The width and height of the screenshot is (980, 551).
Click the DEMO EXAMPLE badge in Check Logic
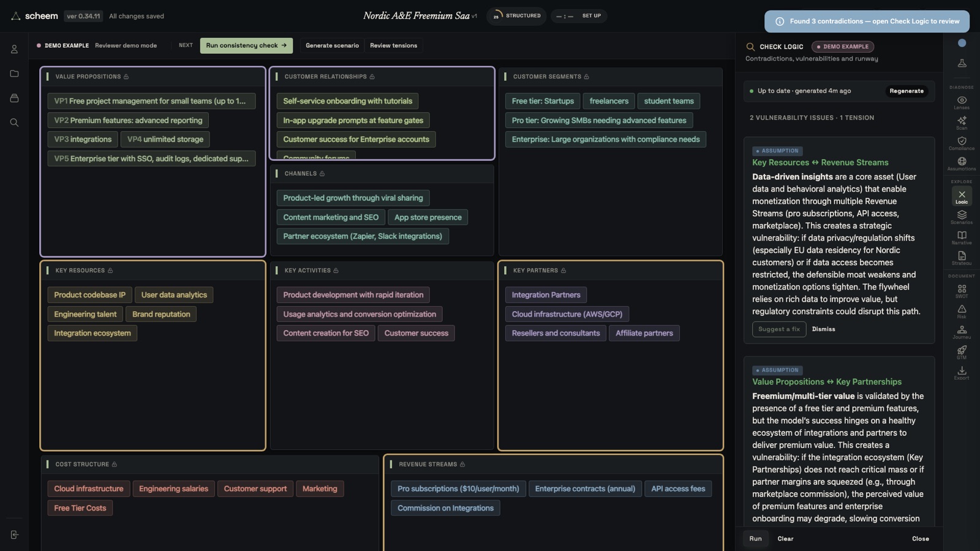[842, 47]
